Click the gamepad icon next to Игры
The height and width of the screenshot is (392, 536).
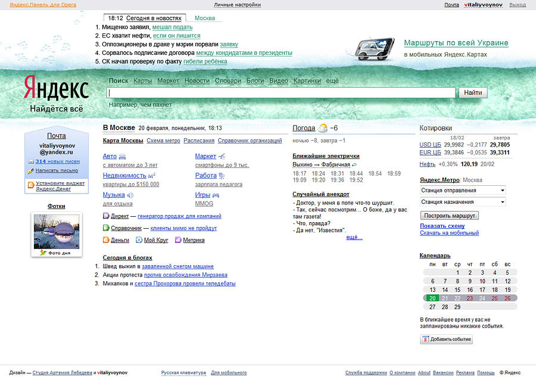click(217, 196)
